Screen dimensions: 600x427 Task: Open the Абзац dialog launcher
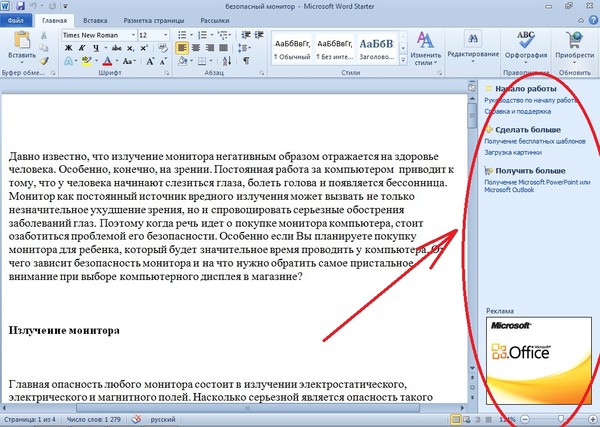pyautogui.click(x=262, y=73)
